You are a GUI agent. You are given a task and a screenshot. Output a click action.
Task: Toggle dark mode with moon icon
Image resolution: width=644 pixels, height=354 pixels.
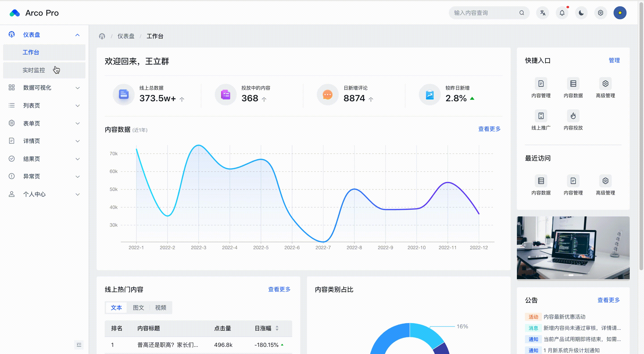581,13
